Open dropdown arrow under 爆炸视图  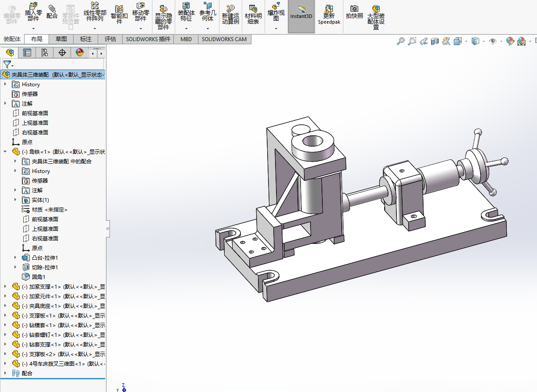[276, 28]
